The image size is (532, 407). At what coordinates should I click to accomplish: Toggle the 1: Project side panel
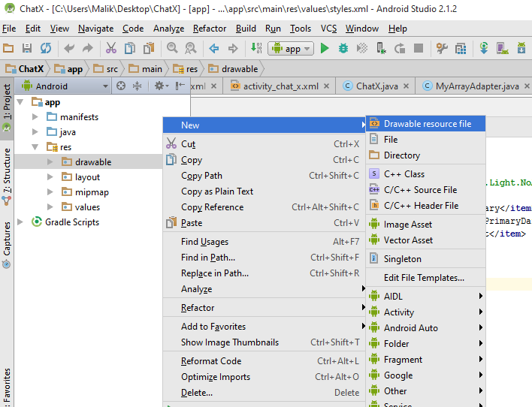7,108
